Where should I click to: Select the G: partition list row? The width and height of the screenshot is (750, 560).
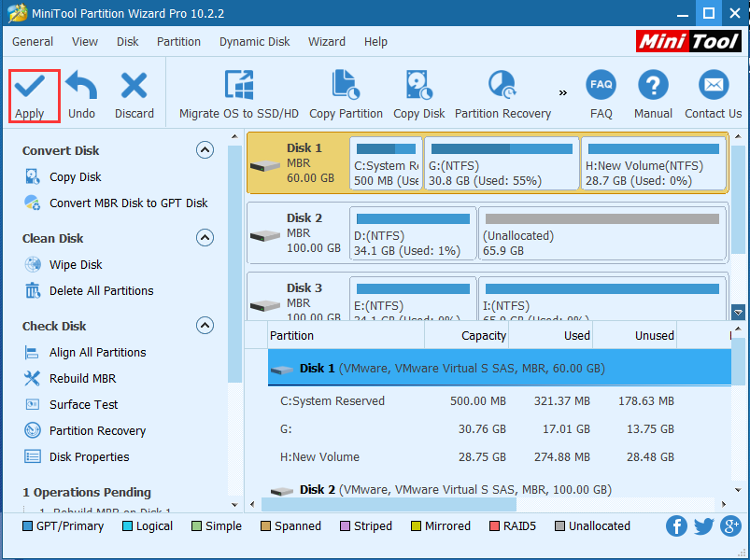point(500,429)
